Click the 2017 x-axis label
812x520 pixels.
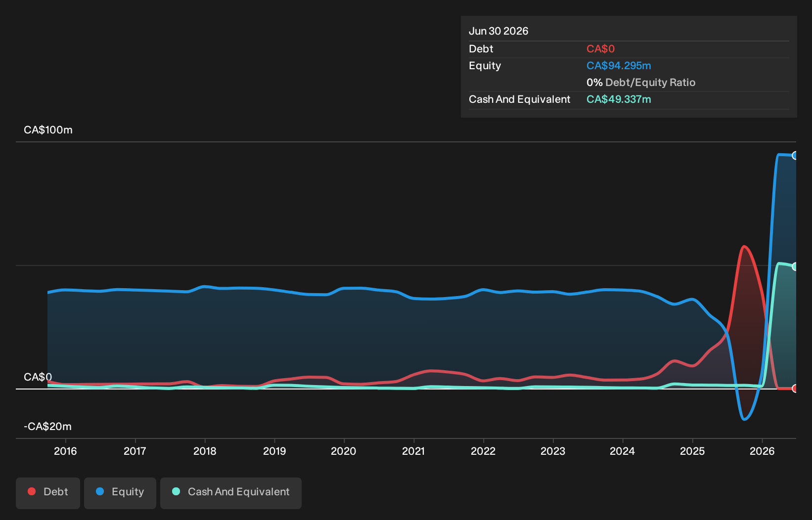point(135,451)
